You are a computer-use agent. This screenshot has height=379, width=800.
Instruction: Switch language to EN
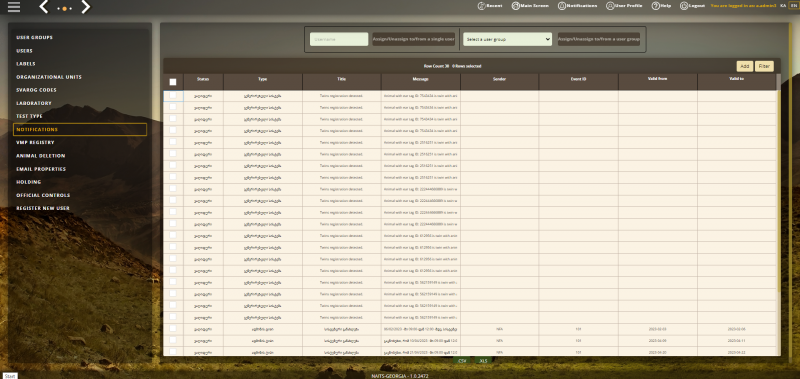[x=793, y=6]
